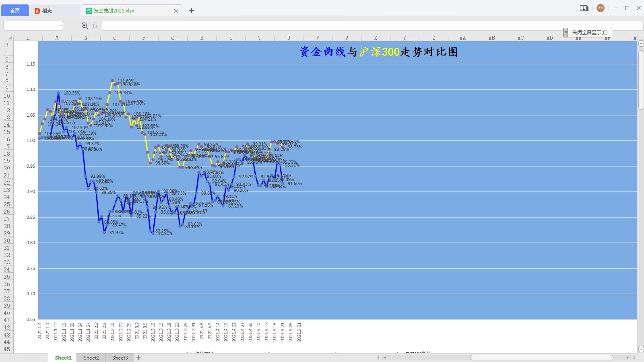Viewport: 644px width, 362px height.
Task: Expand the Name Box dropdown arrow
Action: (x=61, y=26)
